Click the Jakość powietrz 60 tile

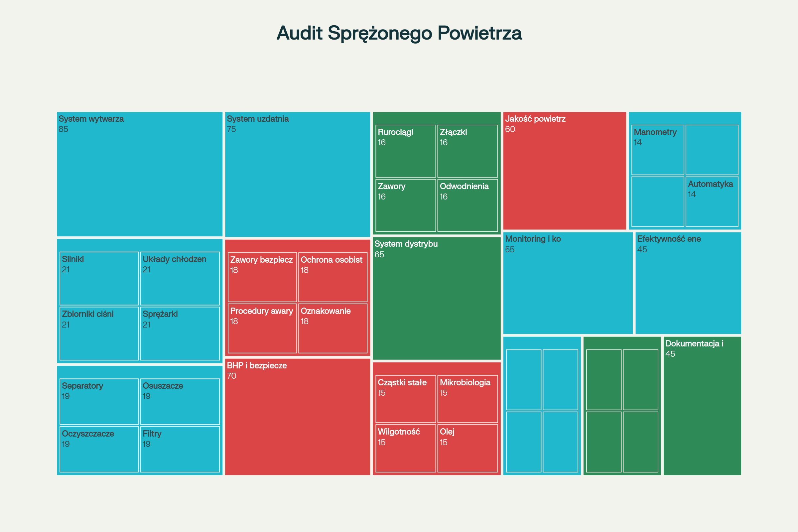(x=564, y=171)
